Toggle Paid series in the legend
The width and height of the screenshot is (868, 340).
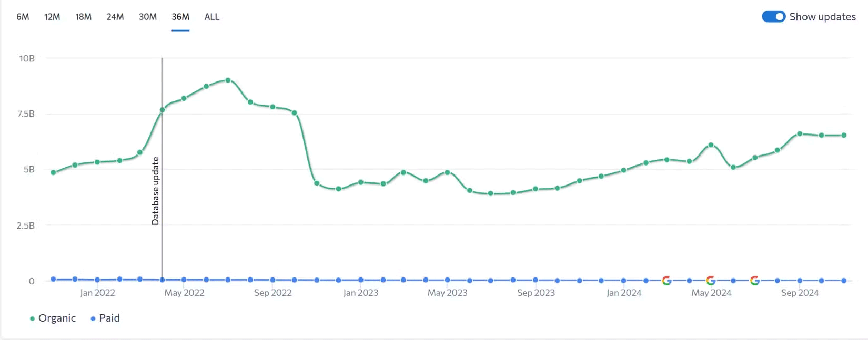click(105, 318)
